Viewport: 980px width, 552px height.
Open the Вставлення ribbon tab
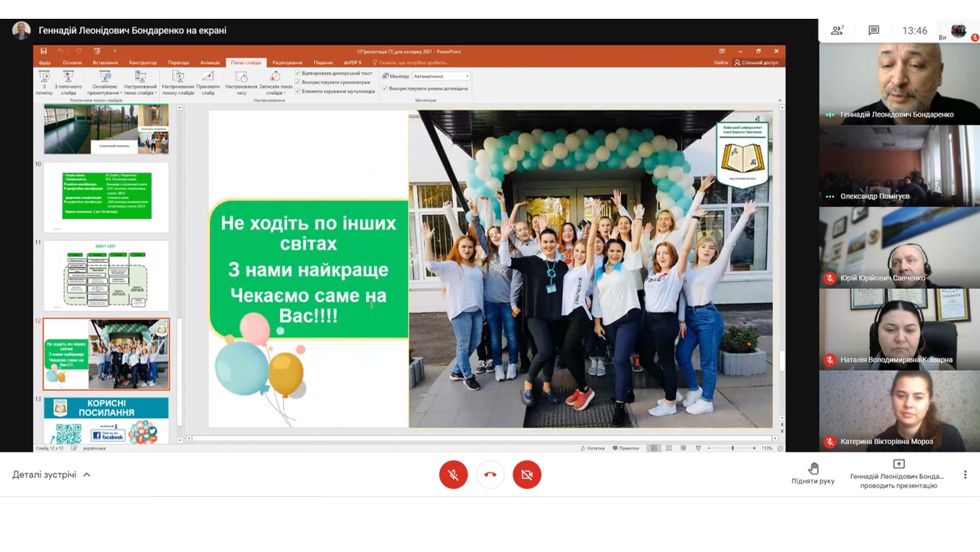click(x=105, y=63)
